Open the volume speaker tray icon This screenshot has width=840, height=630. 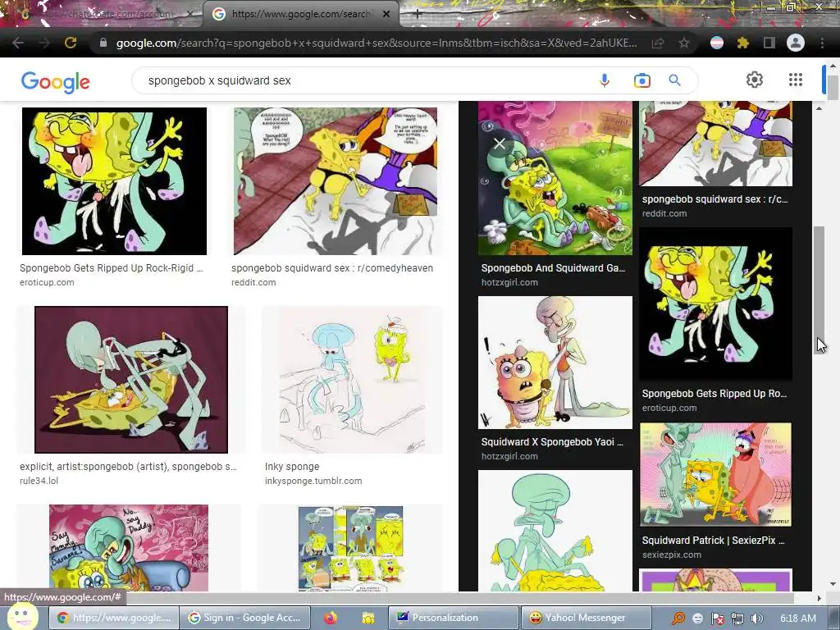point(756,619)
